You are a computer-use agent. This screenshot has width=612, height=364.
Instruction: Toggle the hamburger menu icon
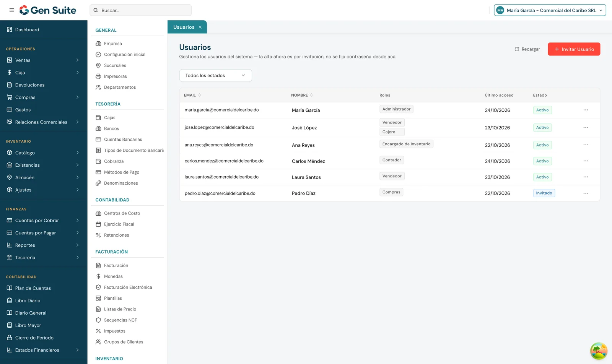coord(11,10)
